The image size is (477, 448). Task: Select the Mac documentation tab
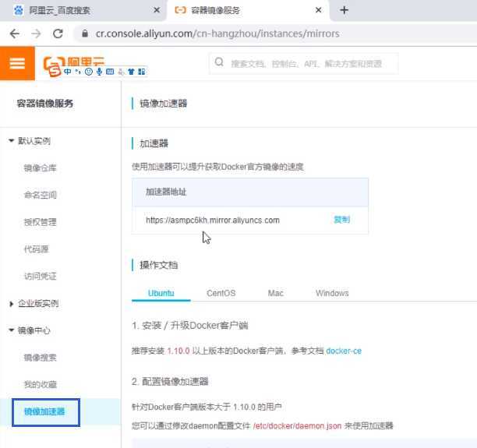tap(276, 293)
